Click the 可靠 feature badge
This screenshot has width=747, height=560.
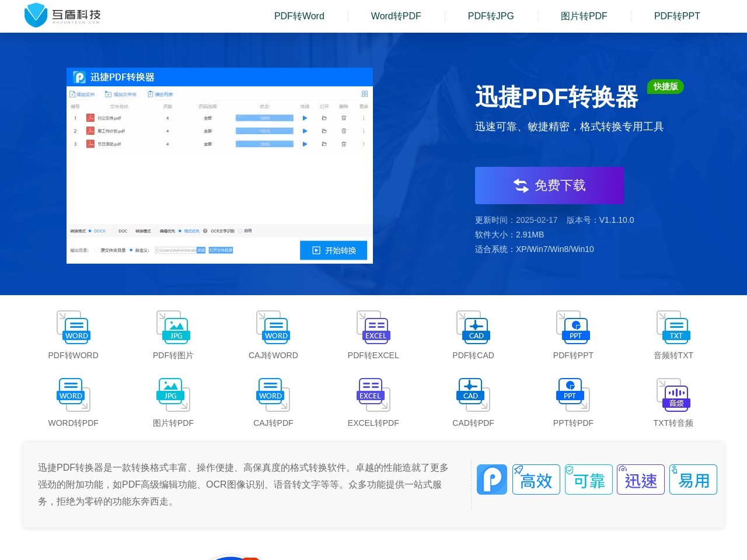589,480
